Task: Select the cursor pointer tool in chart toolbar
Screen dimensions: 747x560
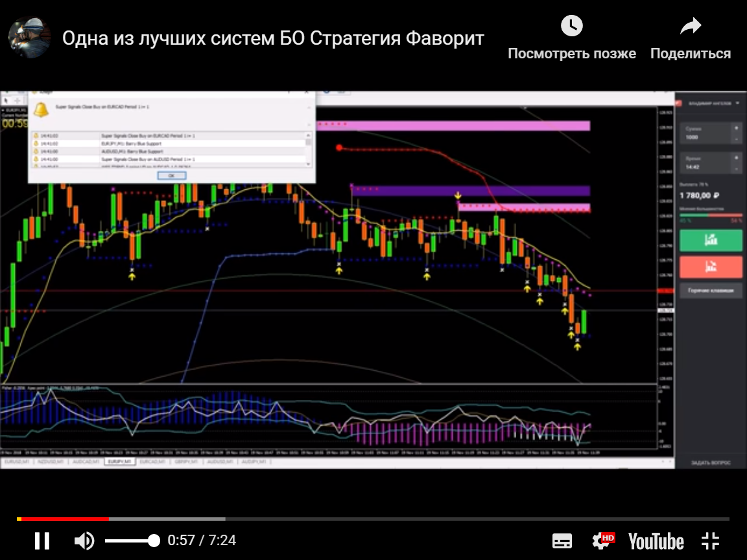Action: coord(6,100)
